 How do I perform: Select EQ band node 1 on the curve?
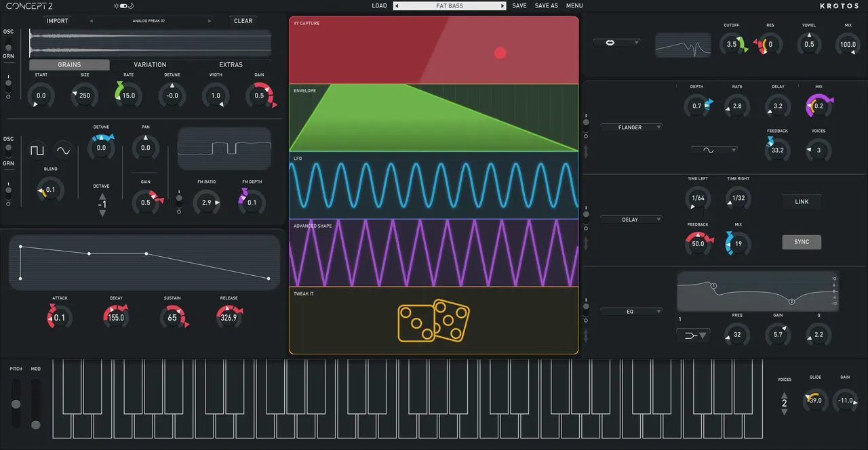714,286
